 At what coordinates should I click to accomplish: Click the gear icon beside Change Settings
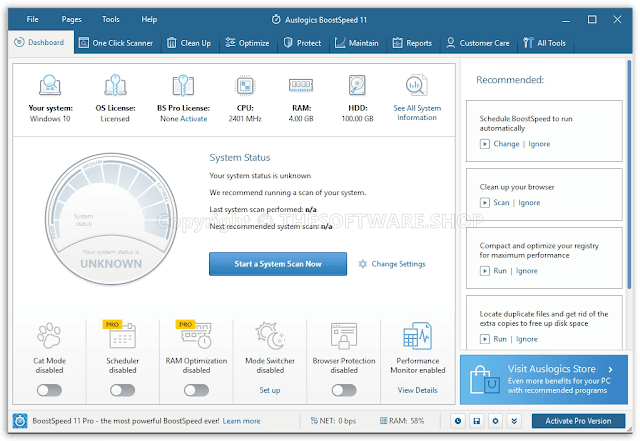(362, 264)
